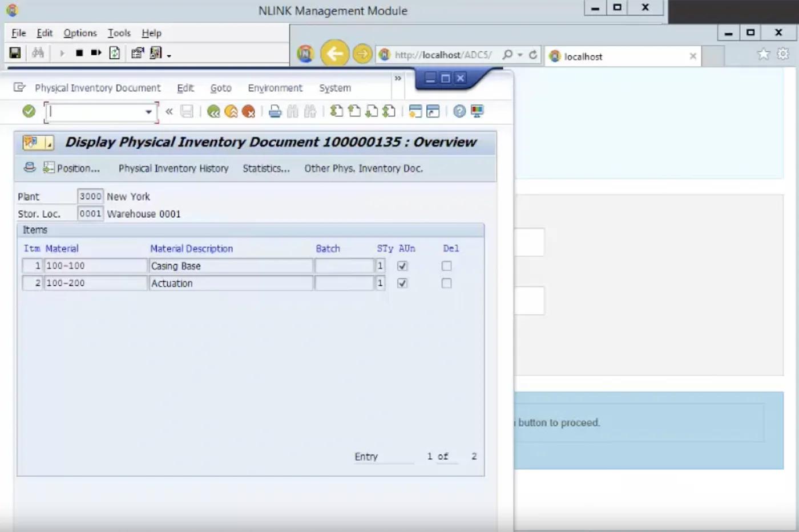799x532 pixels.
Task: Select material cell 100-100
Action: [95, 266]
